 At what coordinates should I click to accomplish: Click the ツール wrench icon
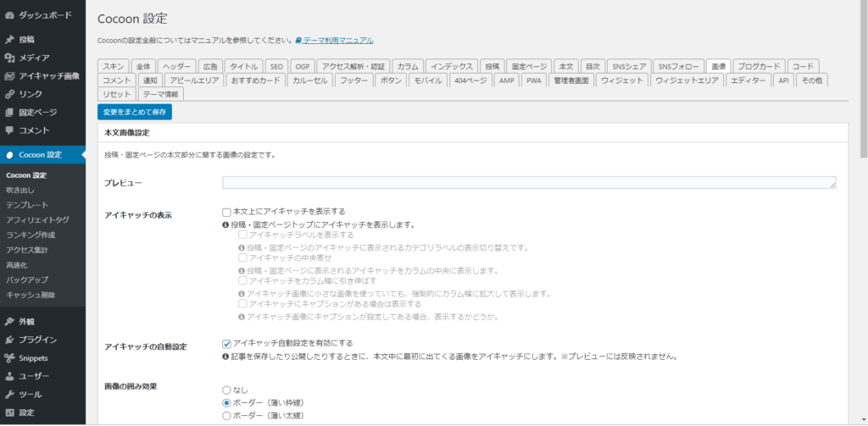coord(9,395)
